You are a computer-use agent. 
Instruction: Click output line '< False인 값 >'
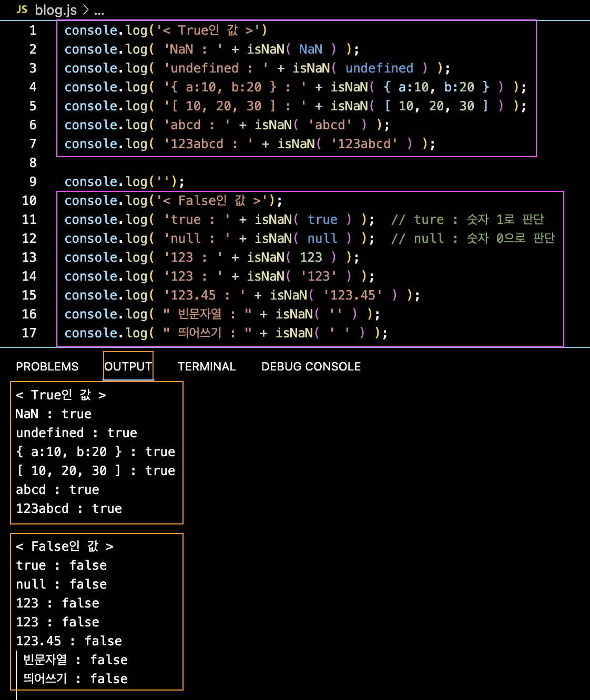pyautogui.click(x=65, y=547)
